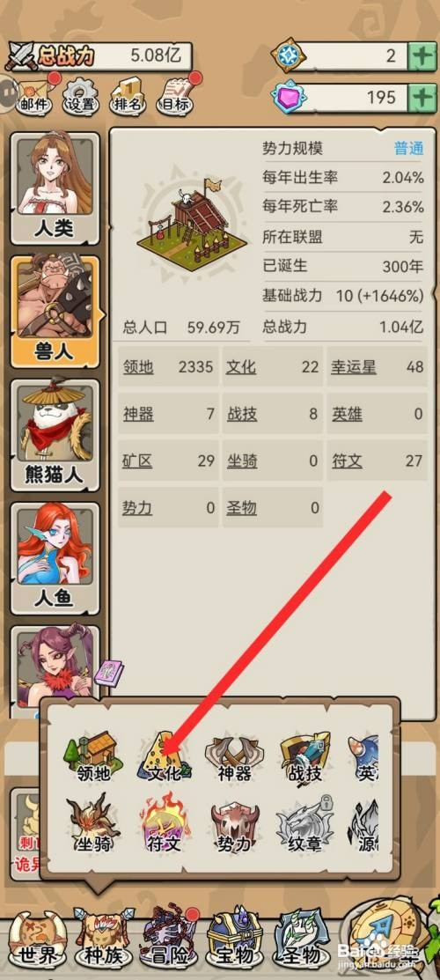The height and width of the screenshot is (980, 440).
Task: Select 战技 combat skill icon
Action: click(304, 757)
